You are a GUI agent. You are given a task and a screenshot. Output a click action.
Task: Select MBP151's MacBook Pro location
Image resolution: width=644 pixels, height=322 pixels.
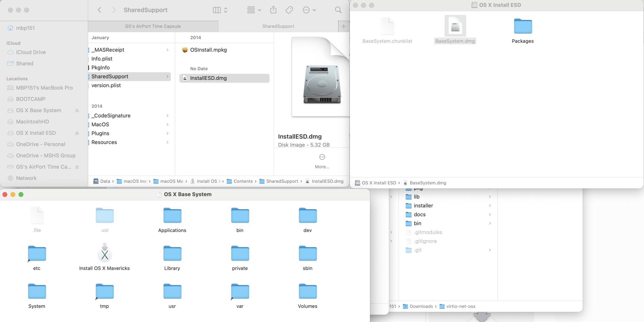[40, 88]
